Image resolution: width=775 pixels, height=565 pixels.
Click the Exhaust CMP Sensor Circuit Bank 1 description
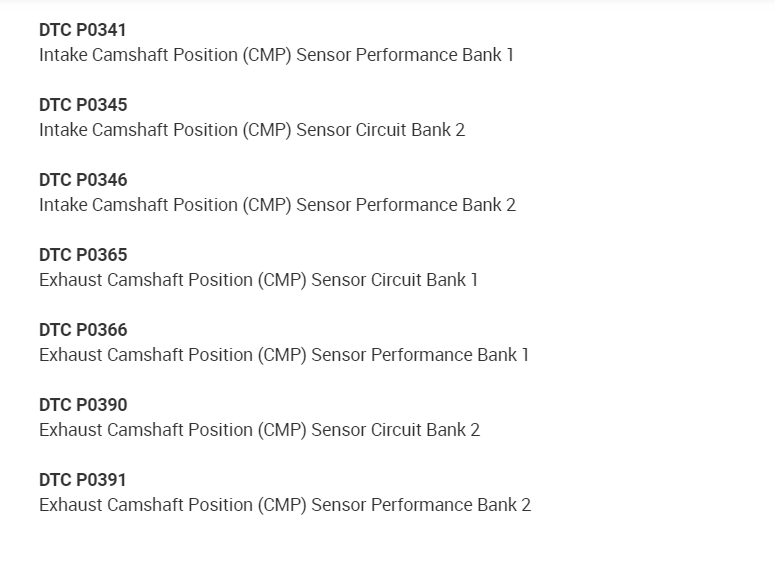(258, 280)
